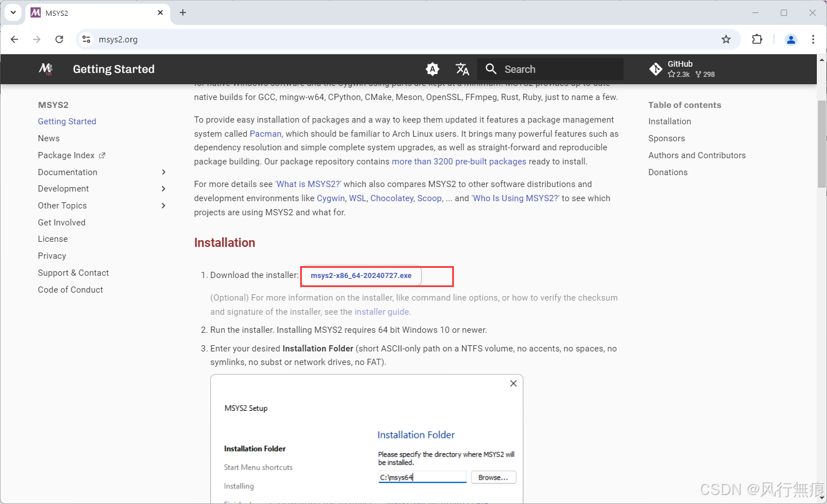This screenshot has width=827, height=504.
Task: Open 'Who Is Using MSYS2?' link
Action: 516,198
